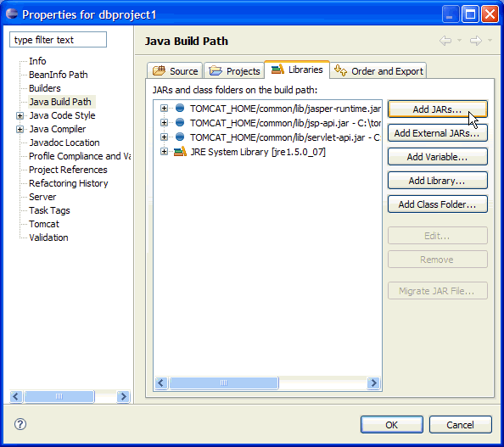
Task: Select Tomcat in the properties tree
Action: tap(44, 224)
